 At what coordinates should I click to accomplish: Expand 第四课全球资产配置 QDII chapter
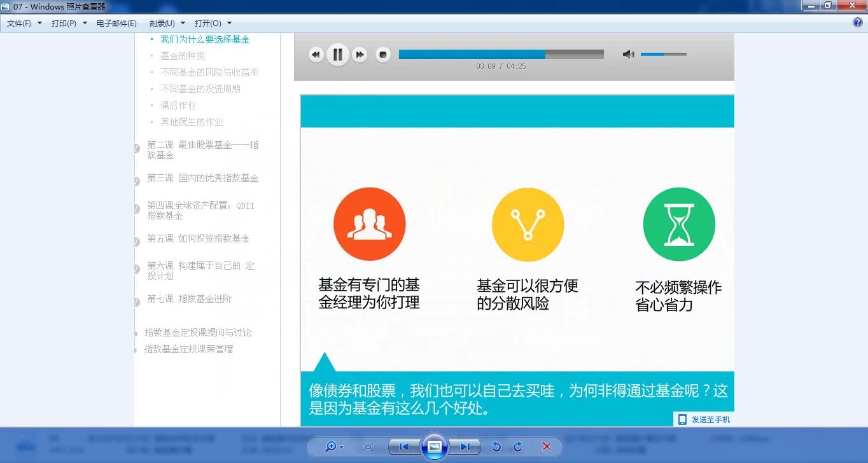[x=200, y=211]
